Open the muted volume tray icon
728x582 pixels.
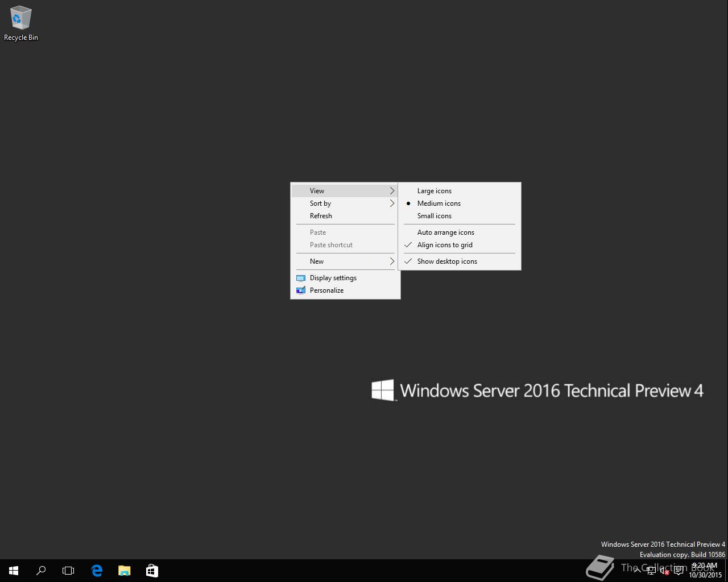tap(665, 571)
